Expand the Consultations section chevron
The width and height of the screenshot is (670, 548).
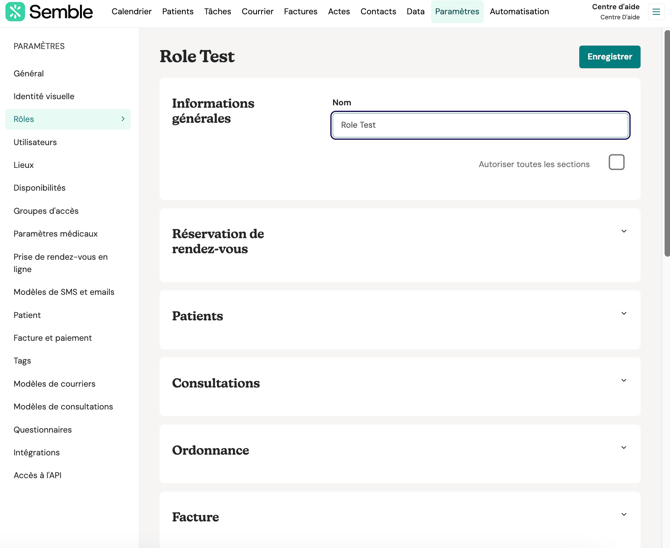point(623,381)
